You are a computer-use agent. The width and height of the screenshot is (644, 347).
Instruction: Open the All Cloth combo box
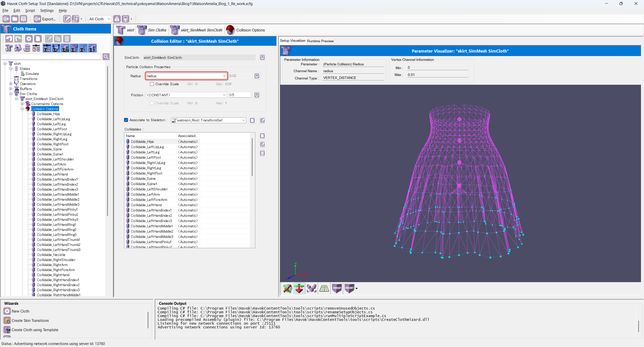pos(100,19)
